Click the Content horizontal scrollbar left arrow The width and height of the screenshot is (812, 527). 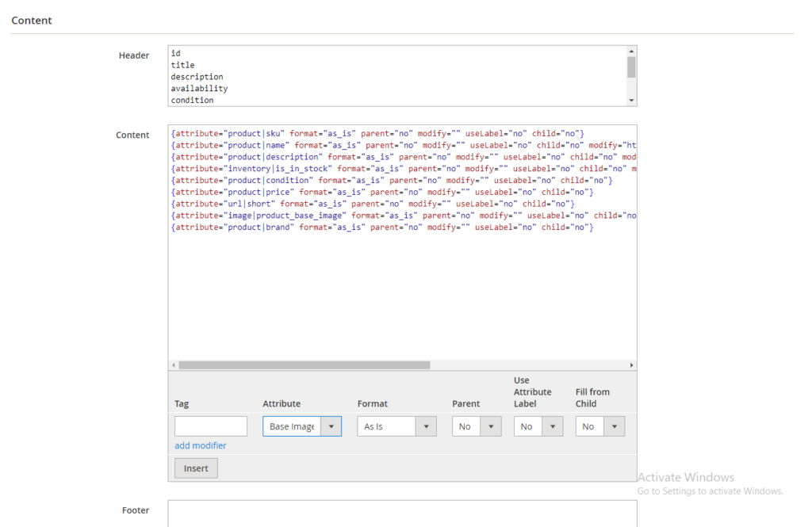pyautogui.click(x=174, y=365)
